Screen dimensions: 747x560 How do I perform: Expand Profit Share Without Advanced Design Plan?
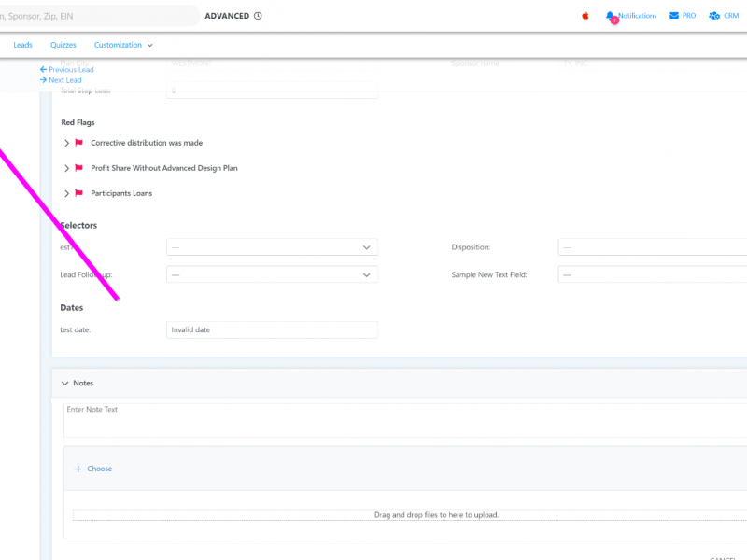[66, 168]
